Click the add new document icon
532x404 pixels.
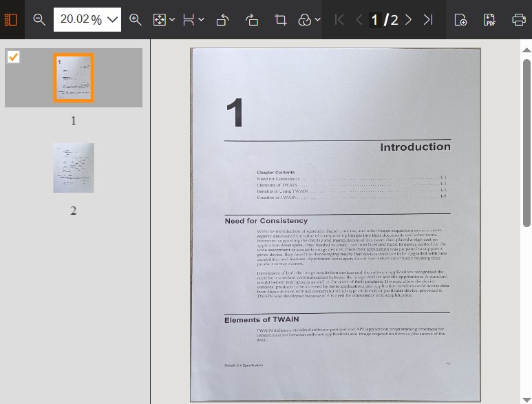pyautogui.click(x=460, y=19)
